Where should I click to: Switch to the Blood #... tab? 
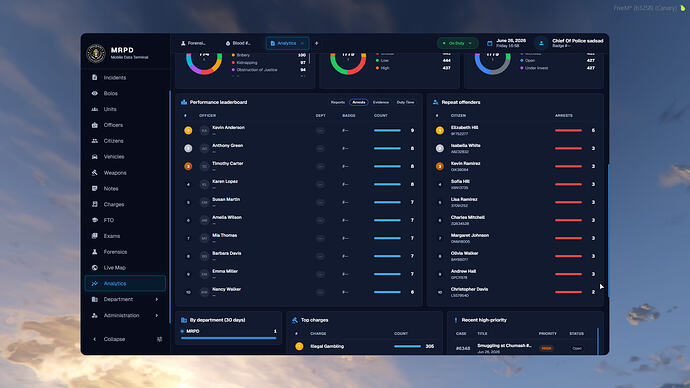click(x=238, y=43)
